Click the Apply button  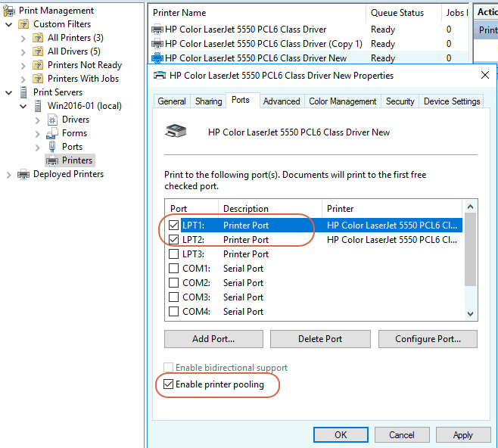463,434
